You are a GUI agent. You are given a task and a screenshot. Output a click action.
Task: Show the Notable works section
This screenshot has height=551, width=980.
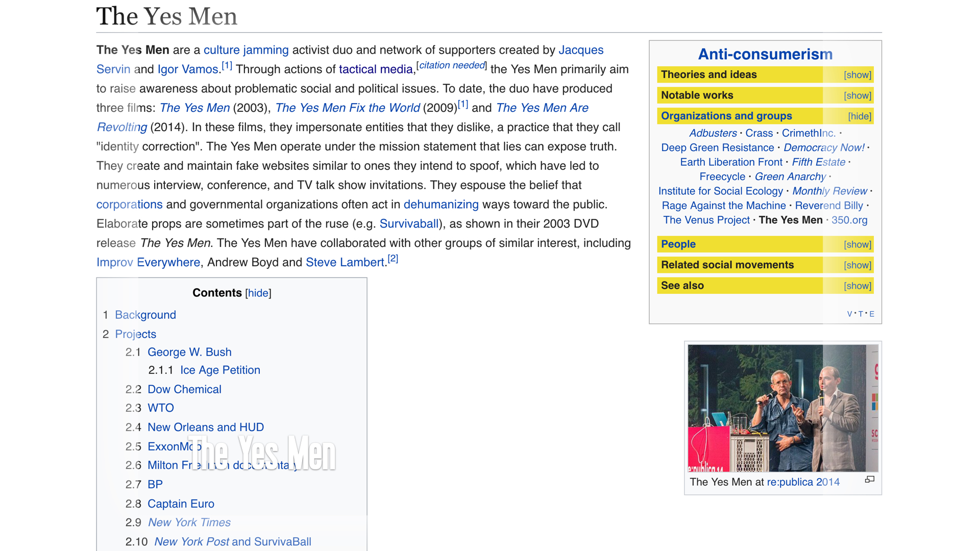[x=857, y=95]
